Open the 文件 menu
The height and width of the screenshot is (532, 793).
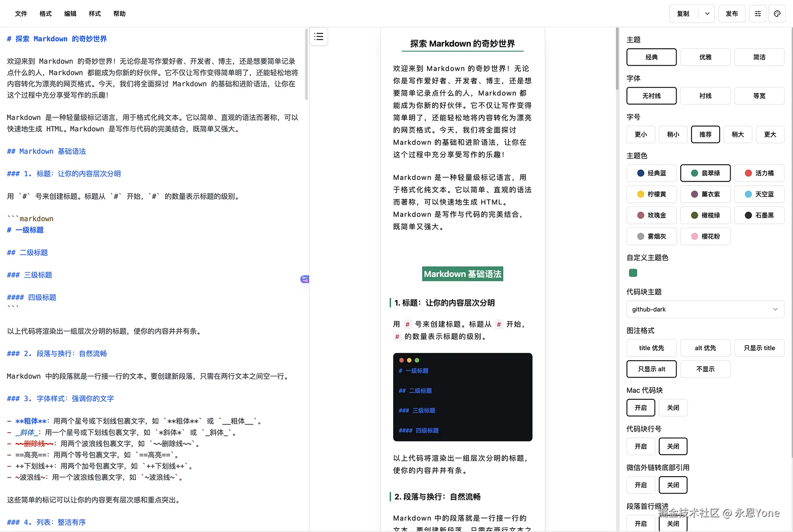[x=21, y=14]
